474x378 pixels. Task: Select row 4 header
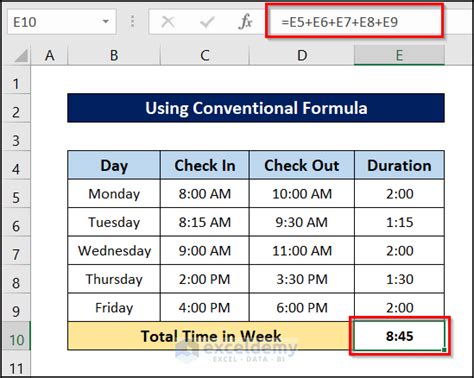[x=16, y=165]
